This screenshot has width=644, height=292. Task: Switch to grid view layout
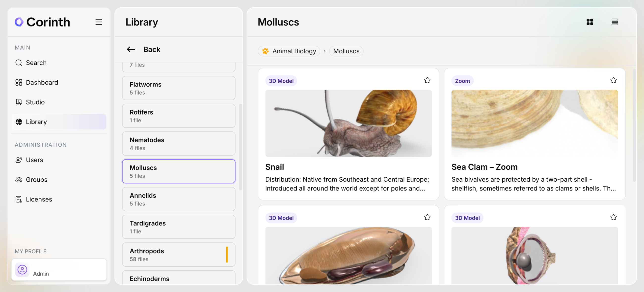pos(590,22)
